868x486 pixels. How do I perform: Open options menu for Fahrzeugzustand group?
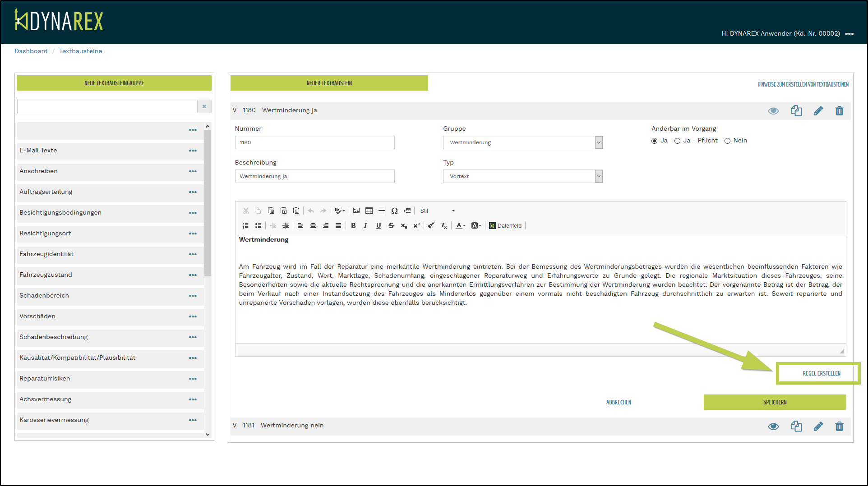point(193,275)
